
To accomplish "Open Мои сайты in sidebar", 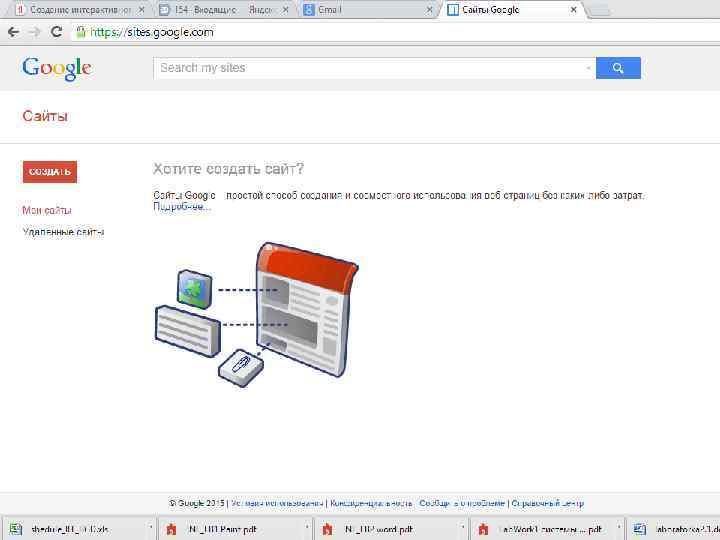I will point(47,210).
